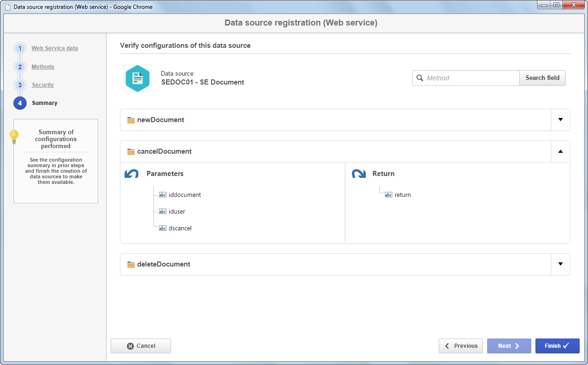The height and width of the screenshot is (365, 588).
Task: Click the newDocument folder icon
Action: [x=131, y=120]
